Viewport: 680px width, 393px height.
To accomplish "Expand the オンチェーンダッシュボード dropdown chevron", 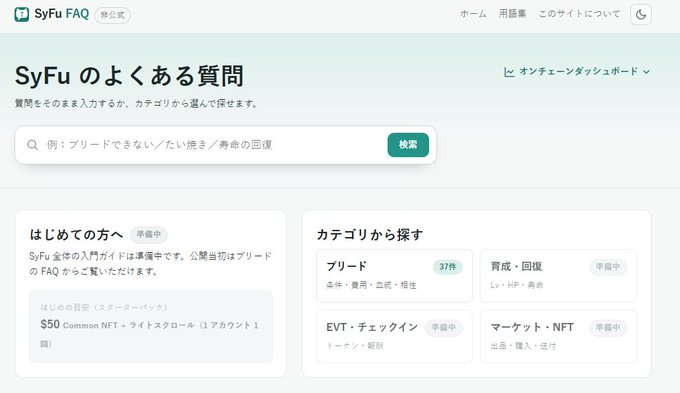I will tap(646, 72).
